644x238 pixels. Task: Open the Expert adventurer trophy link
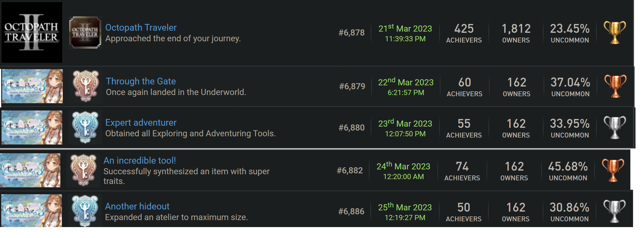(x=141, y=123)
